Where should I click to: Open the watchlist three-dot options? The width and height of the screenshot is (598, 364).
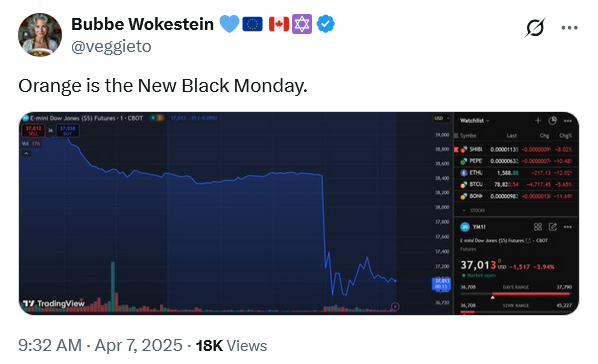tap(567, 121)
